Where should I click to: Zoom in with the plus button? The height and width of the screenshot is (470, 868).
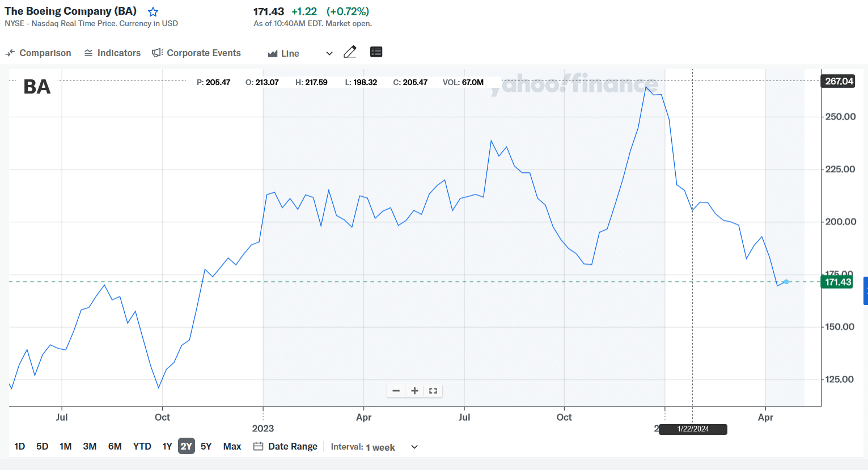tap(414, 391)
